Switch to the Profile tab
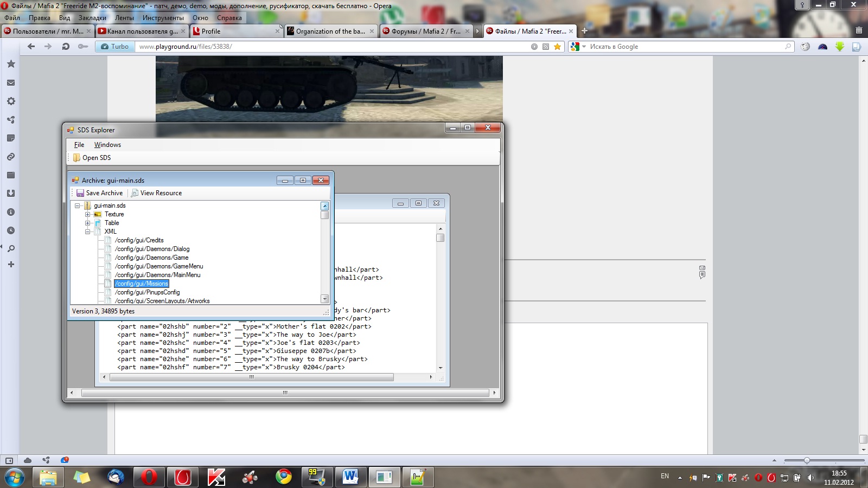The width and height of the screenshot is (868, 488). pyautogui.click(x=236, y=31)
